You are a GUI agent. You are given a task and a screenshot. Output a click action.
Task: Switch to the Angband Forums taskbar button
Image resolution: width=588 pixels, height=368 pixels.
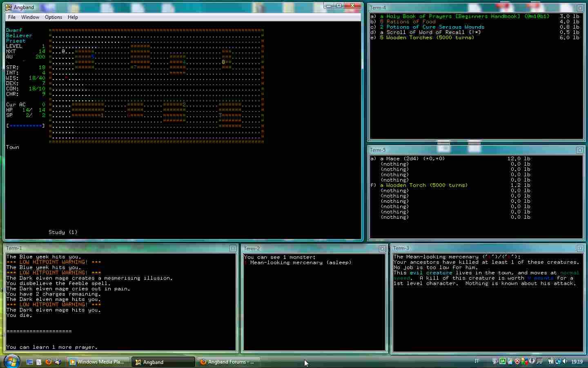point(227,362)
